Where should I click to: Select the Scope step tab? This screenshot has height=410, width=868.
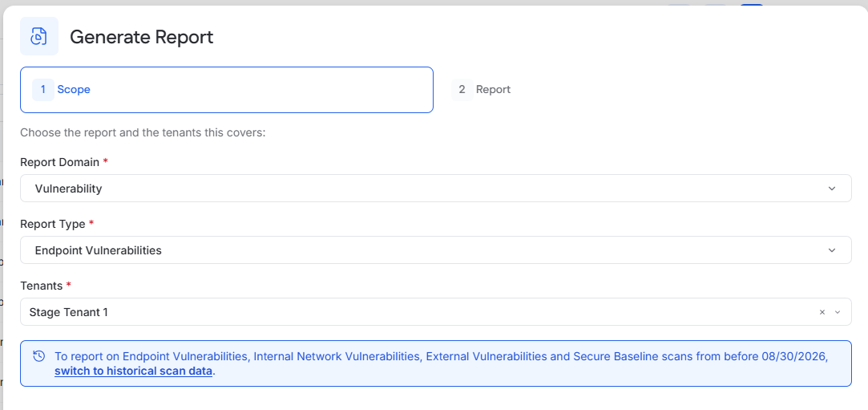pyautogui.click(x=226, y=90)
